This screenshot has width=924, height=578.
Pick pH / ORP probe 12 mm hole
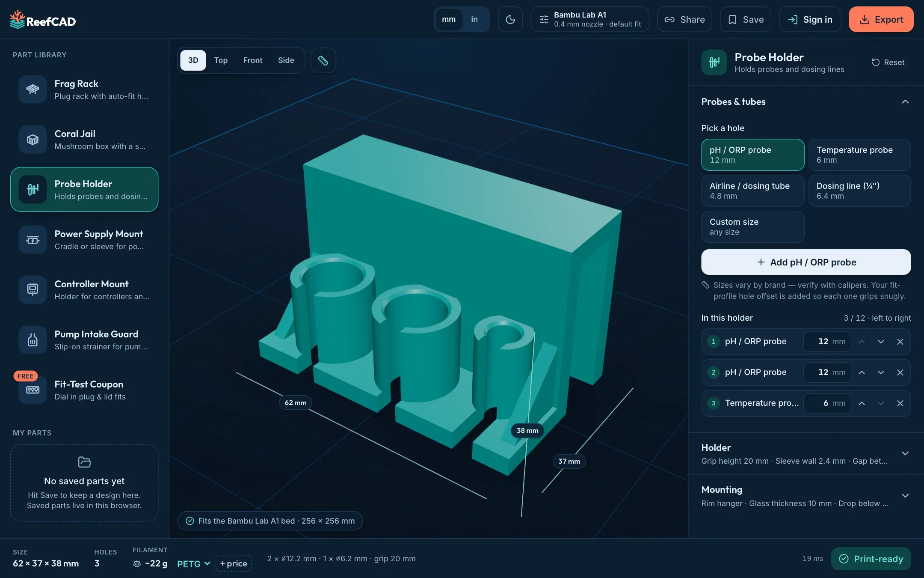[x=752, y=155]
